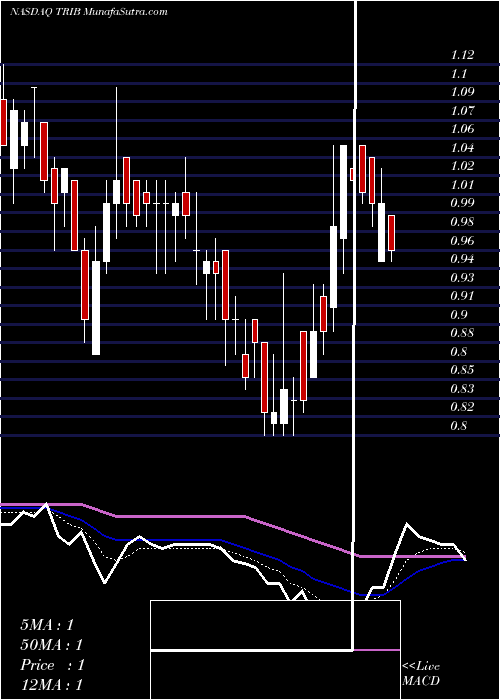Click the 1.12 price axis label
This screenshot has height=700, width=500.
coord(462,55)
